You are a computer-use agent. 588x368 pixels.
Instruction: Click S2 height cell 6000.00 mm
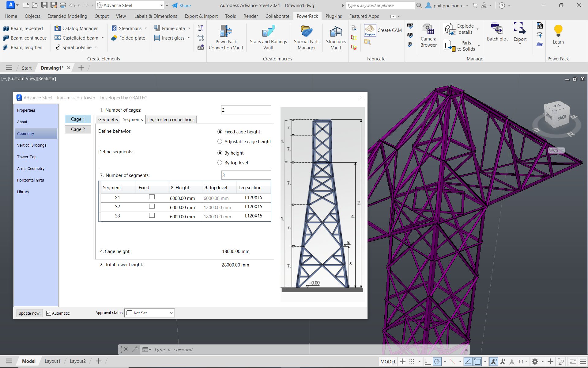(182, 208)
